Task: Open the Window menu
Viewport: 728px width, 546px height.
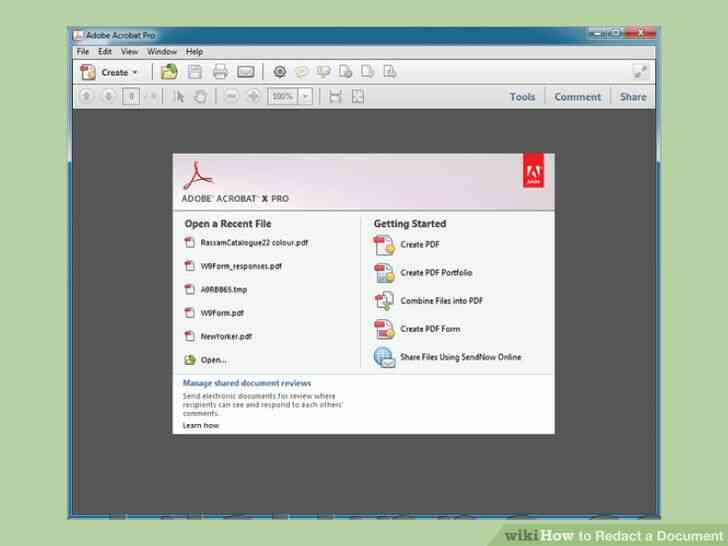Action: coord(161,51)
